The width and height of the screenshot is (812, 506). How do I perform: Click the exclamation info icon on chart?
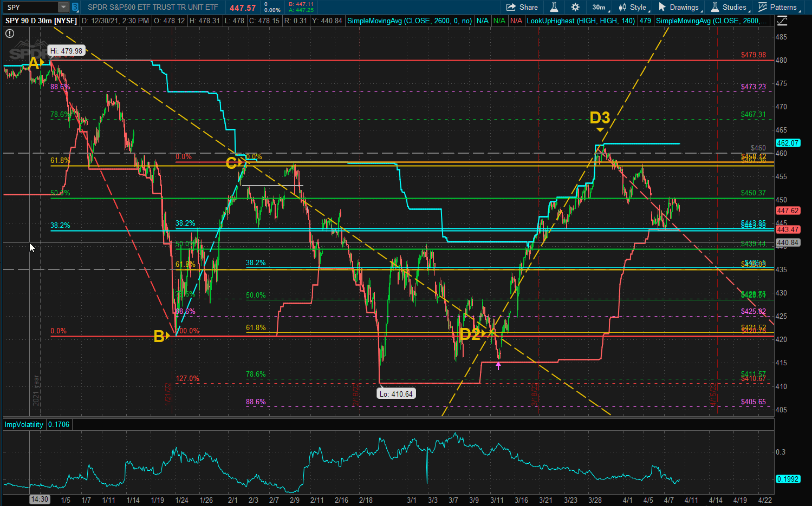pos(10,34)
